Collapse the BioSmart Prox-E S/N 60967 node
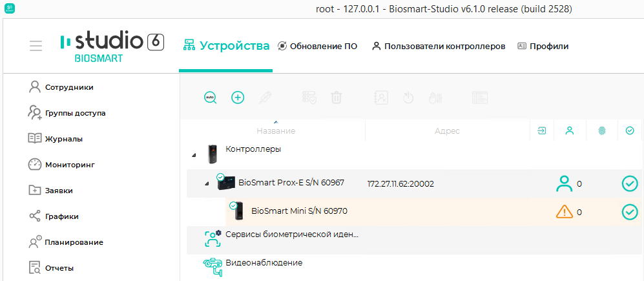This screenshot has height=281, width=644. 207,183
